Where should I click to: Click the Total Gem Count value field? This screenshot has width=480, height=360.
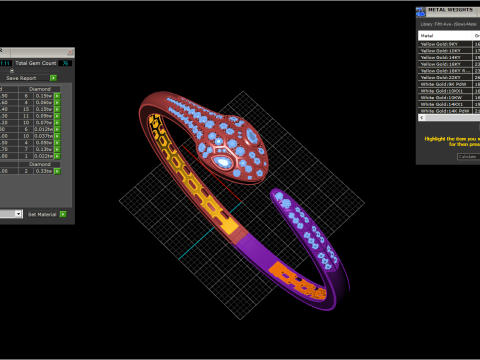point(65,63)
